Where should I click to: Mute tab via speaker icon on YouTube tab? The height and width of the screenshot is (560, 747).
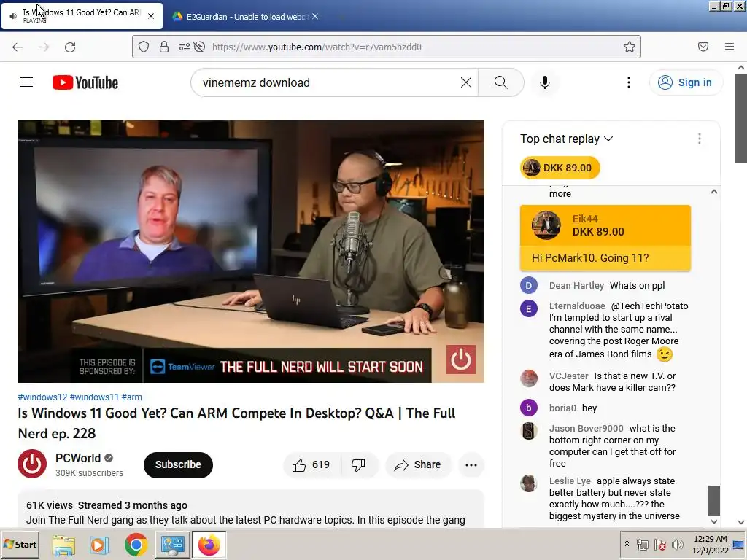tap(13, 16)
